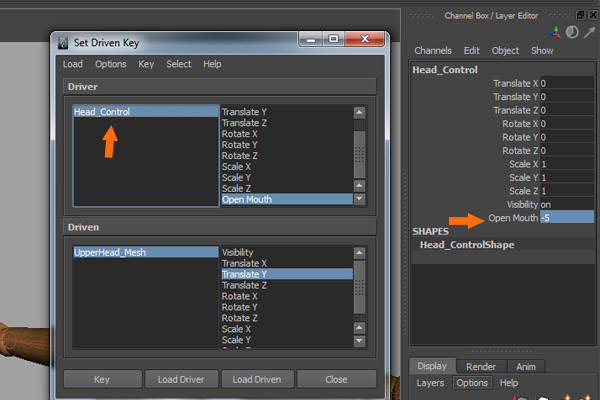The height and width of the screenshot is (400, 600).
Task: Select Translate X in driven attribute list
Action: point(287,263)
